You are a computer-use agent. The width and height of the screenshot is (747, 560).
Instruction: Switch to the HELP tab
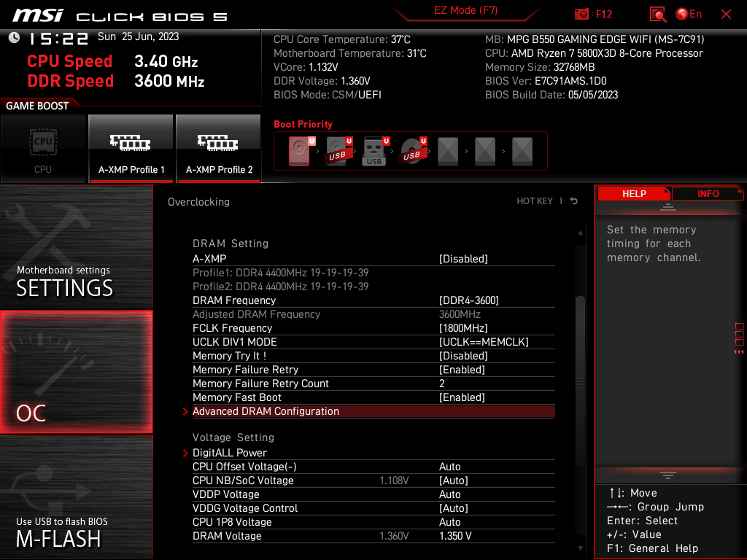coord(634,193)
